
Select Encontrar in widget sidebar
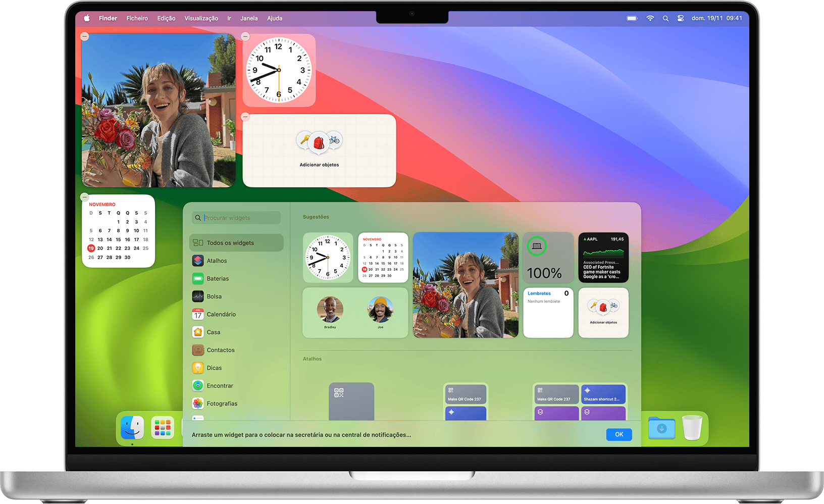pos(236,386)
